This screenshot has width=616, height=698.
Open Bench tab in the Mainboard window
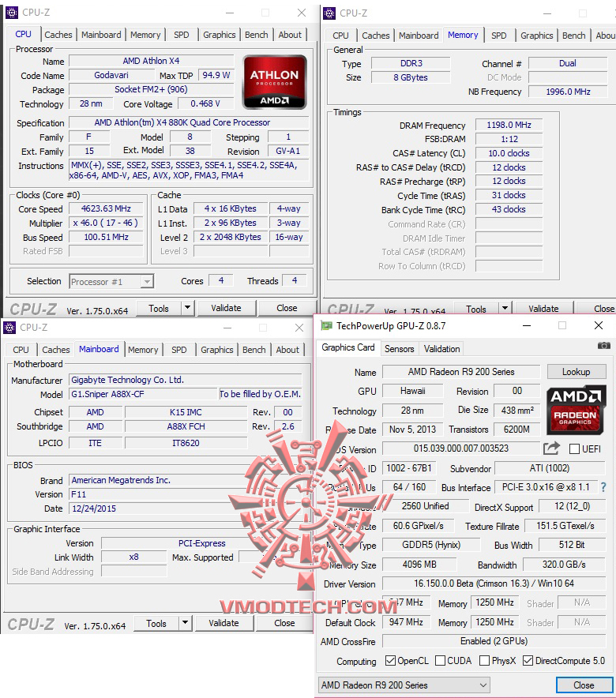(x=254, y=350)
